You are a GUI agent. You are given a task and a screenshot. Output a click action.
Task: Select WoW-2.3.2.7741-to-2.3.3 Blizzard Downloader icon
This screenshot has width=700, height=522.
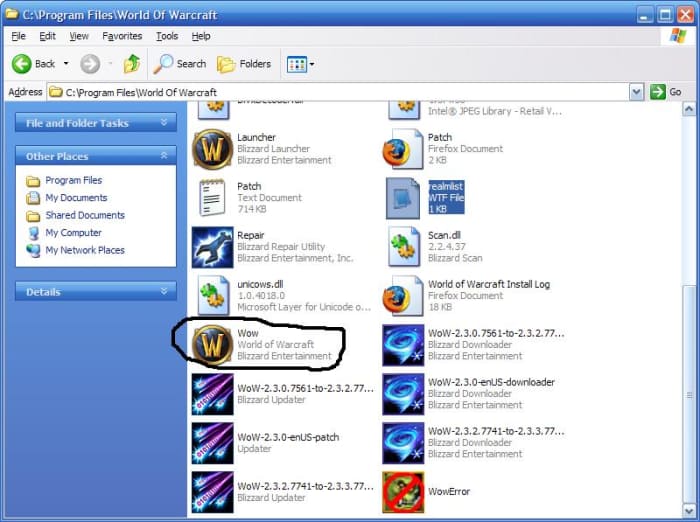point(403,443)
